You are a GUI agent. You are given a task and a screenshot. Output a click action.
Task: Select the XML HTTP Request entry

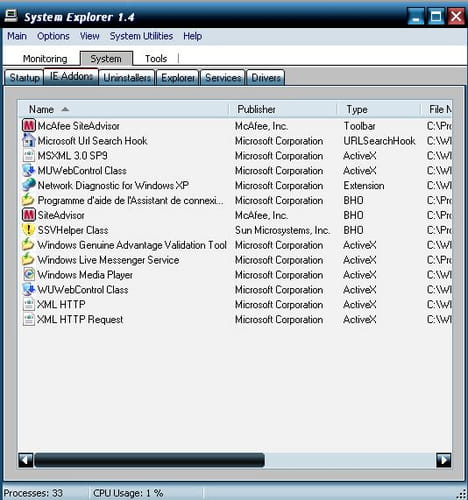(80, 319)
